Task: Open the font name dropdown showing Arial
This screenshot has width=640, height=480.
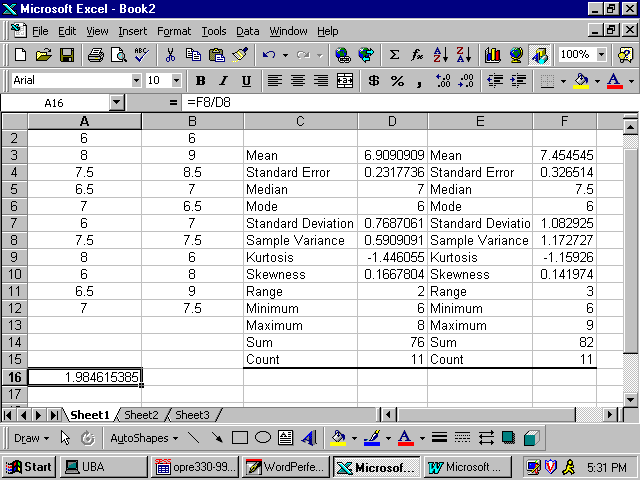Action: (x=136, y=80)
